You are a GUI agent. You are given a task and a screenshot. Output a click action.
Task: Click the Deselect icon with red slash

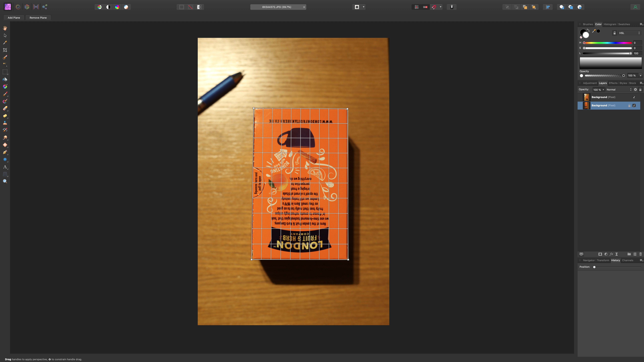tap(191, 7)
